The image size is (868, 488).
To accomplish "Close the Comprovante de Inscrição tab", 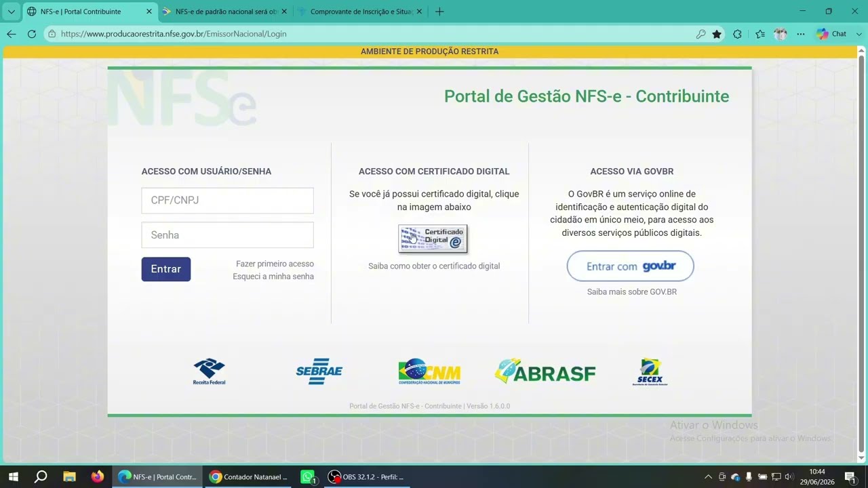I will click(x=419, y=12).
